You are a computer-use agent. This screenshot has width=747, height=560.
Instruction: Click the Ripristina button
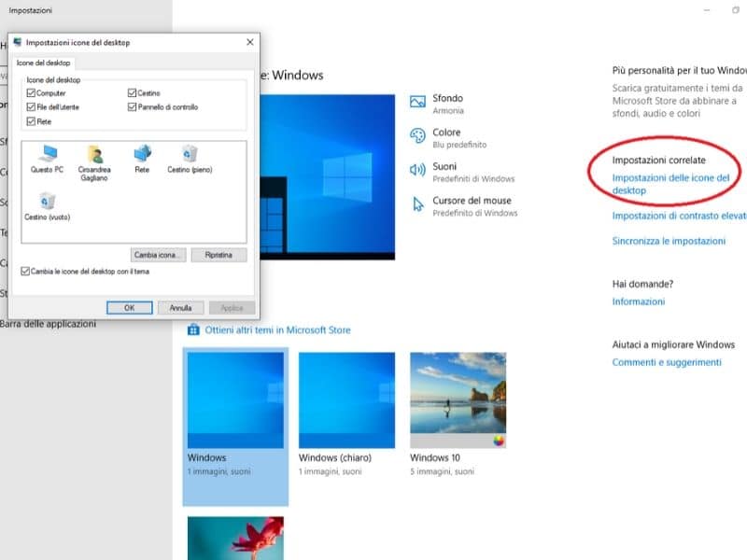218,255
